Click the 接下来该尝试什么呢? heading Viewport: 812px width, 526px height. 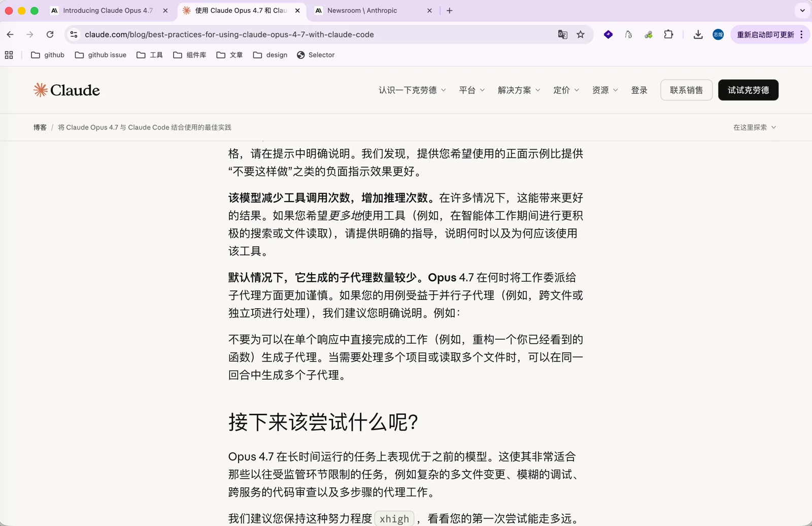(x=323, y=422)
